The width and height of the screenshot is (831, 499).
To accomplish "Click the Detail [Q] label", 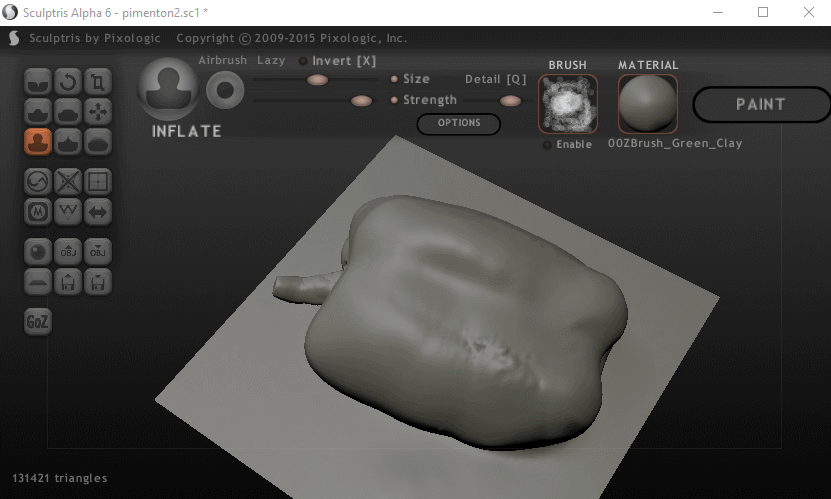I will coord(496,79).
